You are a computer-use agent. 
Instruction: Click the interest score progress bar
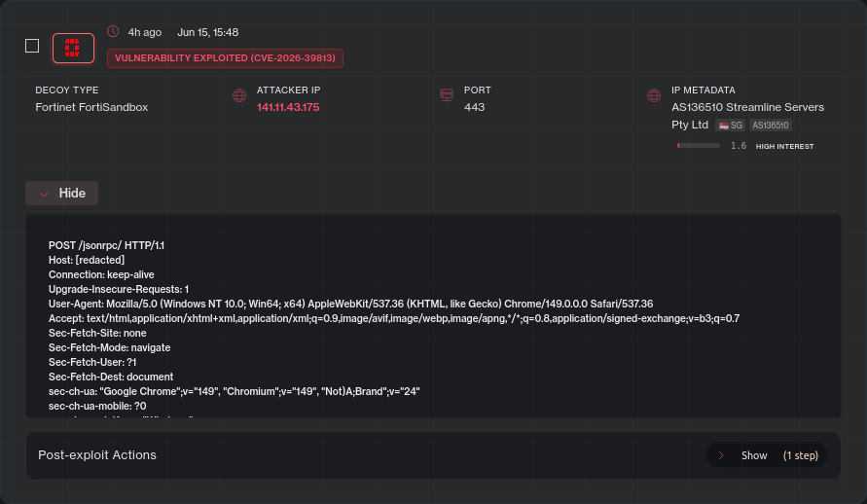(x=699, y=146)
